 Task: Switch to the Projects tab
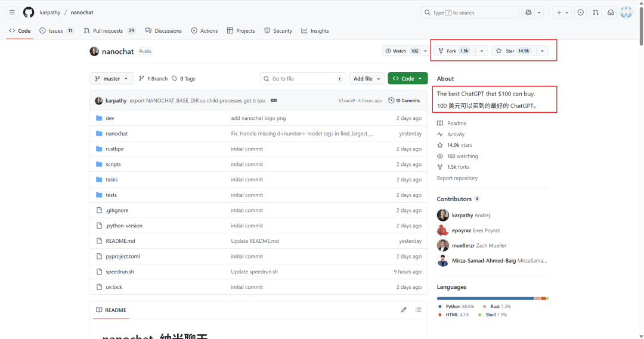coord(241,31)
